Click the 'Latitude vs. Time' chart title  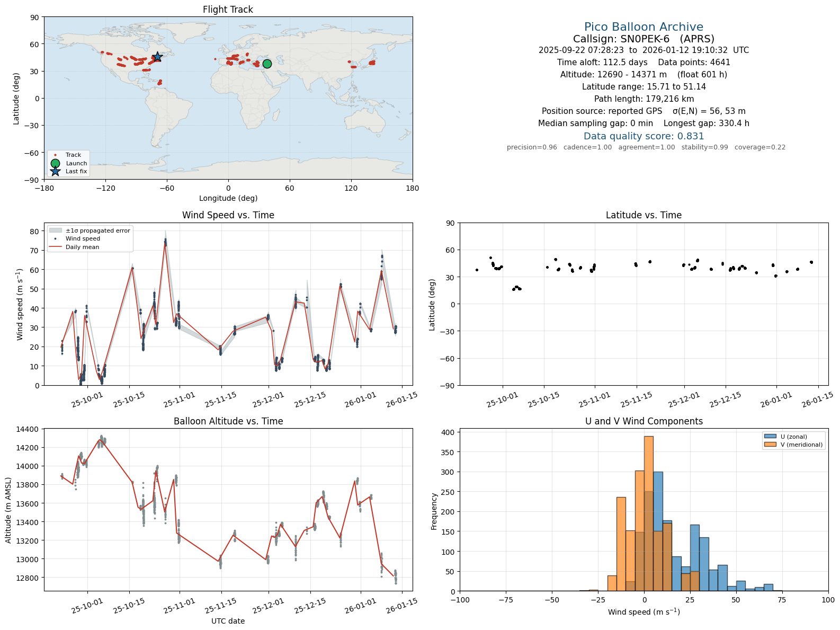pos(644,215)
